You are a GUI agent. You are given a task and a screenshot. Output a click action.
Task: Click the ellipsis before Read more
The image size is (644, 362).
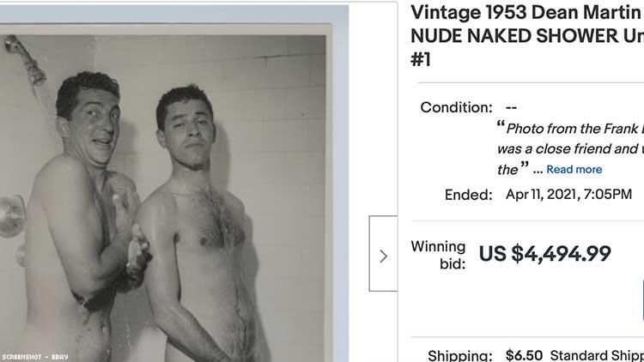click(x=538, y=170)
